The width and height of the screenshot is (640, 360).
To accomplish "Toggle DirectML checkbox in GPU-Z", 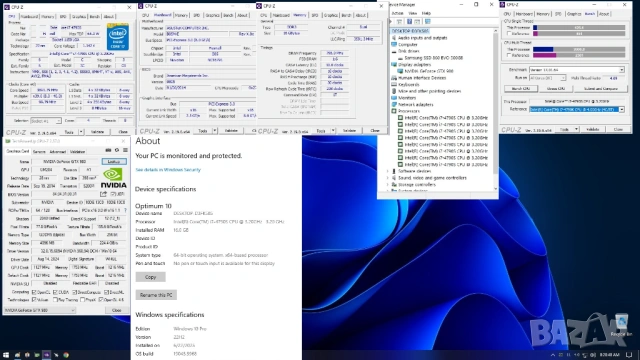I will coord(106,292).
